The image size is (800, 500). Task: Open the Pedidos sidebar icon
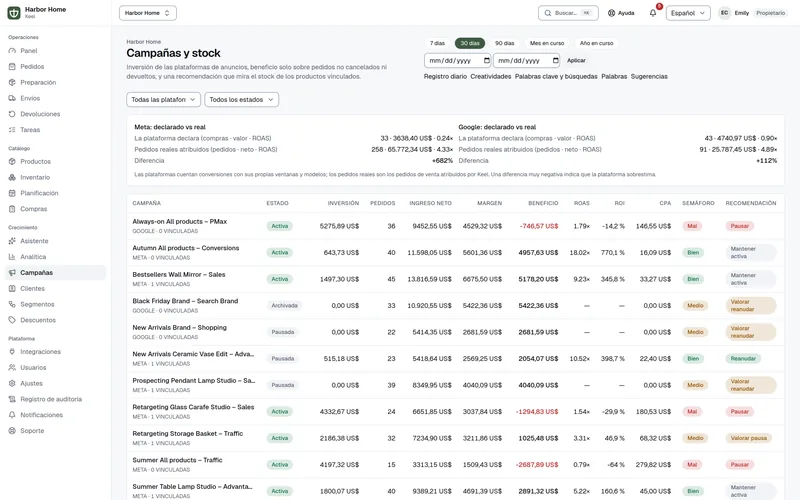12,66
